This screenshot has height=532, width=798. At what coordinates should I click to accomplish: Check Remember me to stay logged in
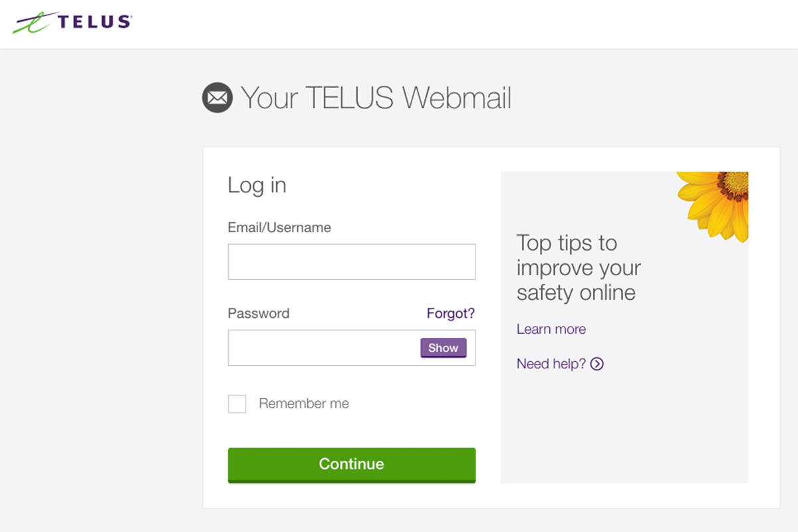237,404
